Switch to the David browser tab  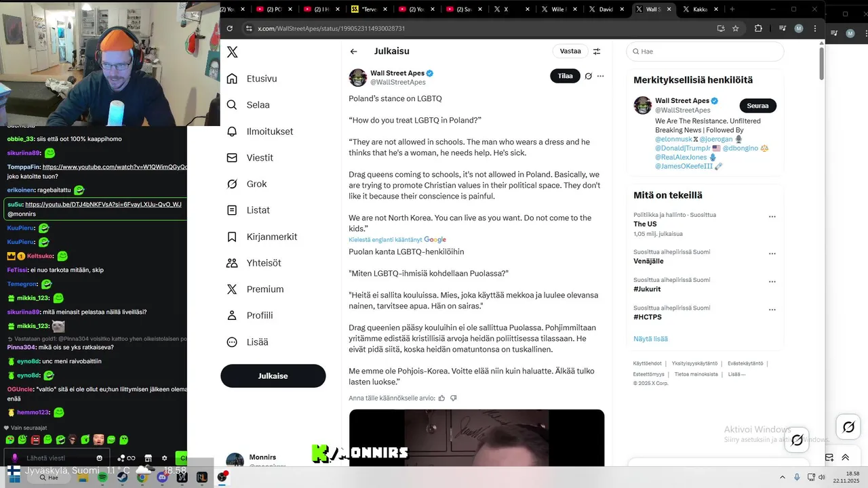[606, 9]
